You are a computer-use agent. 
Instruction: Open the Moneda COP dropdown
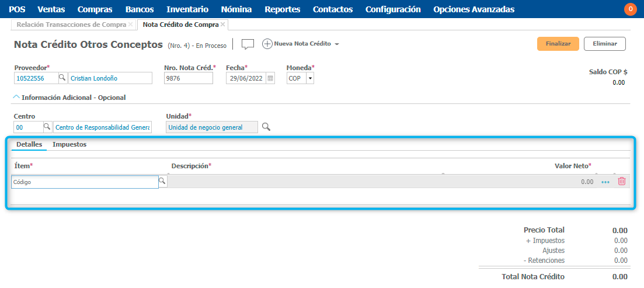pos(309,78)
